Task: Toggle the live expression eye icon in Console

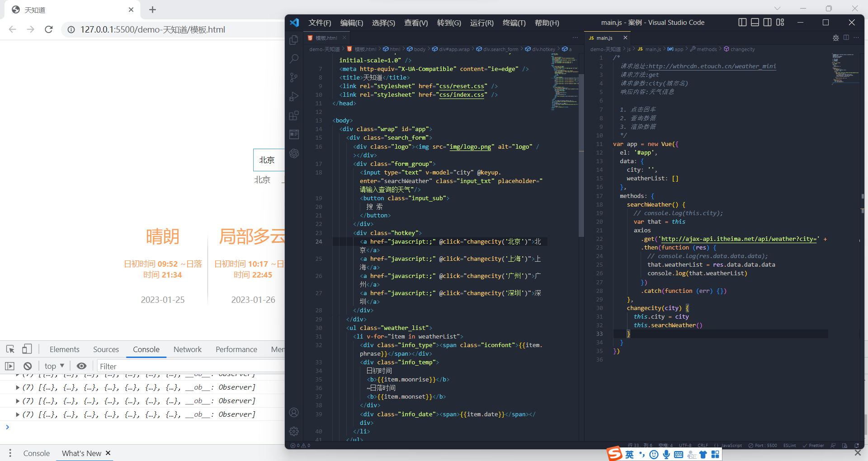Action: 81,366
